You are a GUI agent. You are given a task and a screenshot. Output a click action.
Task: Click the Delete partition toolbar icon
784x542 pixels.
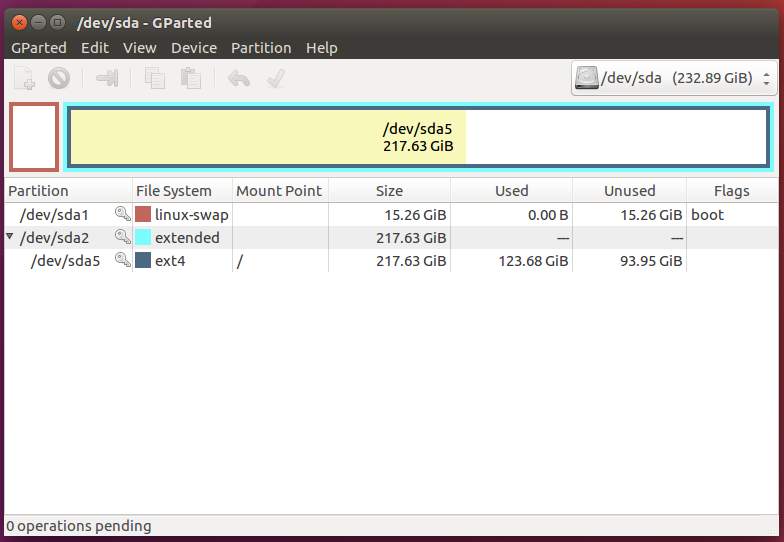coord(59,78)
